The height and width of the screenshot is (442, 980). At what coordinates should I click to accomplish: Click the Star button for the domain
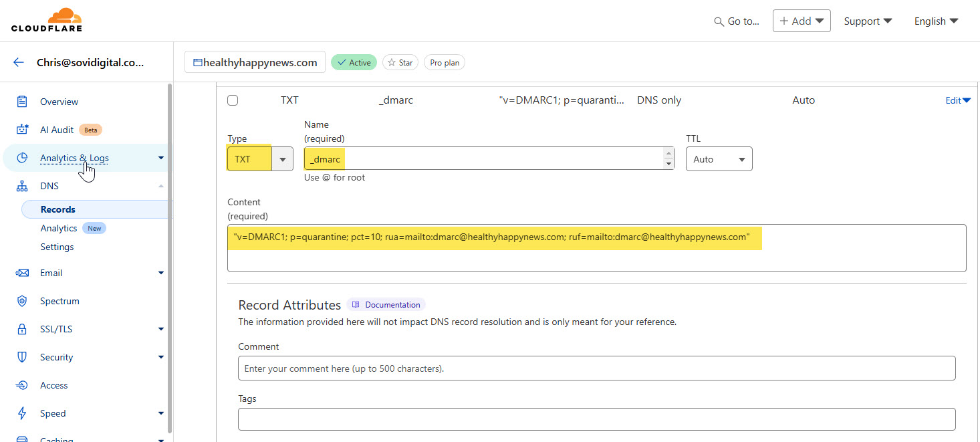(x=400, y=63)
